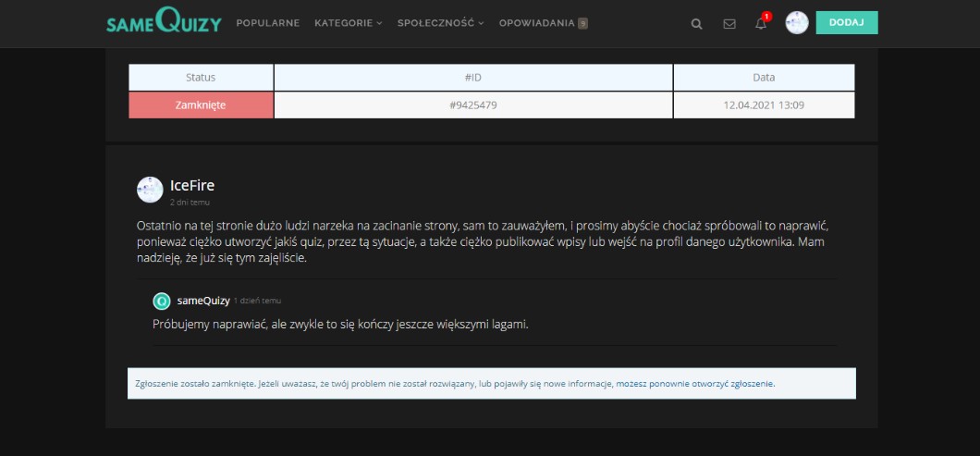
Task: Click the sameQuizy logo in header
Action: 164,23
